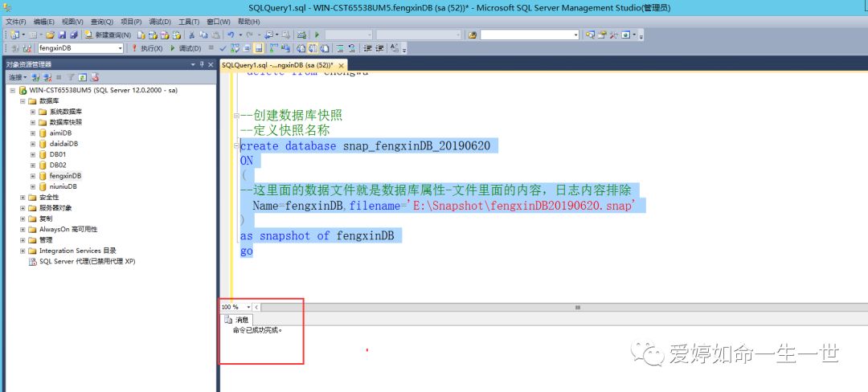Click the Change Connection icon
Image resolution: width=868 pixels, height=392 pixels.
tap(26, 48)
